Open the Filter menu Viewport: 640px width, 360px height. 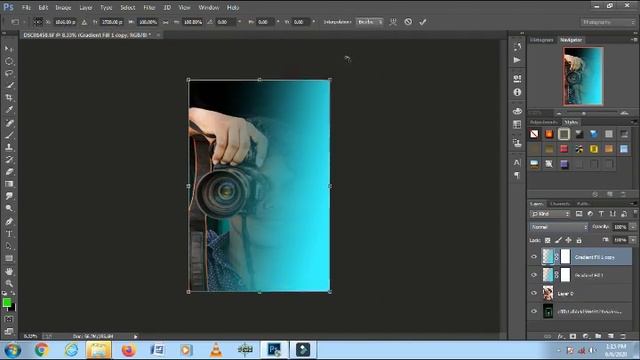tap(149, 7)
